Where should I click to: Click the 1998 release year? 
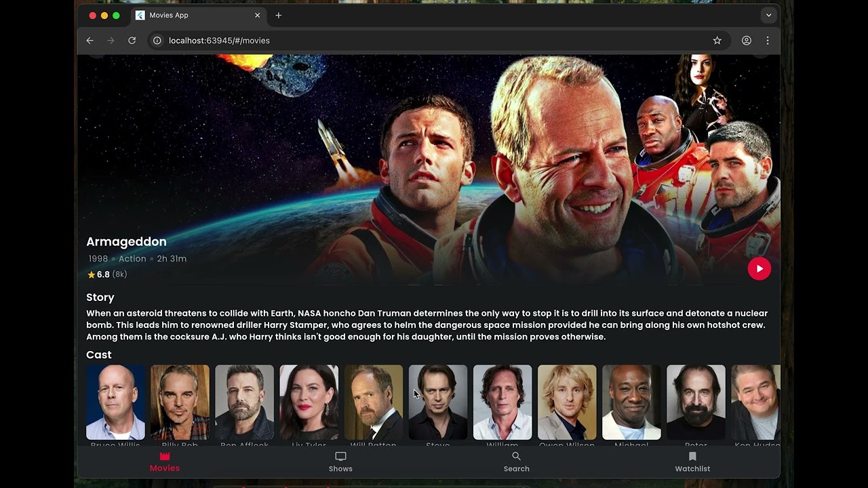click(x=98, y=259)
